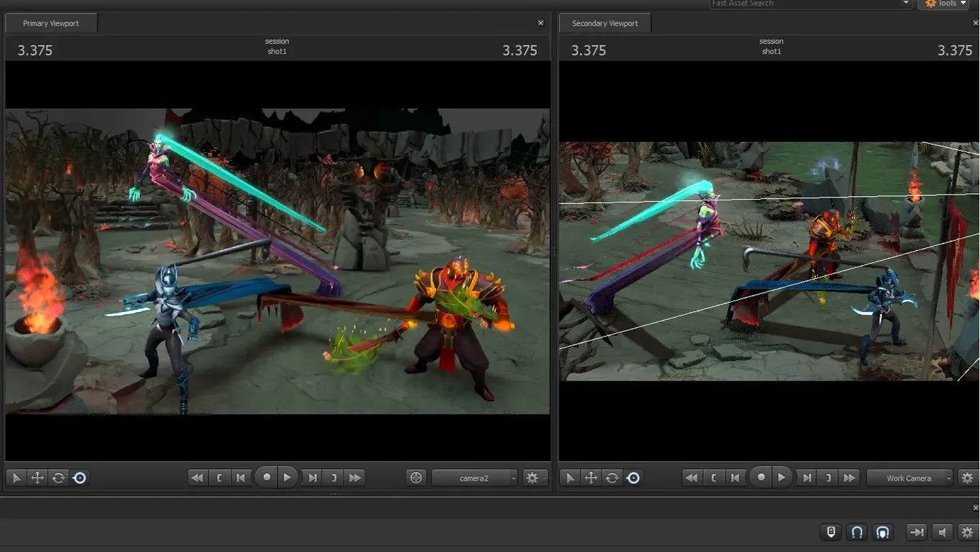The width and height of the screenshot is (980, 552).
Task: Toggle the lock icon in the timeline toolbar
Action: [831, 533]
